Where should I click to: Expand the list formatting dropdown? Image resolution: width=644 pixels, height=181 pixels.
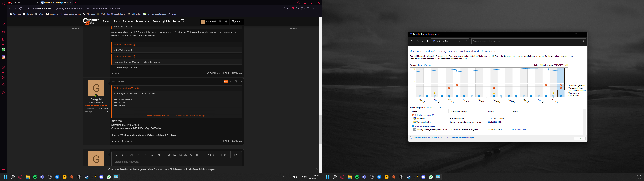pos(147,155)
